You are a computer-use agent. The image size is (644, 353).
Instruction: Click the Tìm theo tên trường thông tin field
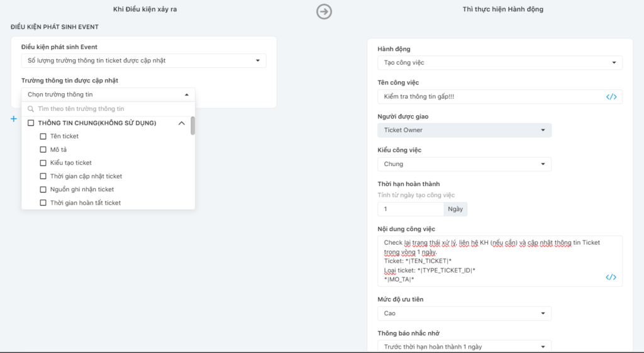[x=110, y=109]
